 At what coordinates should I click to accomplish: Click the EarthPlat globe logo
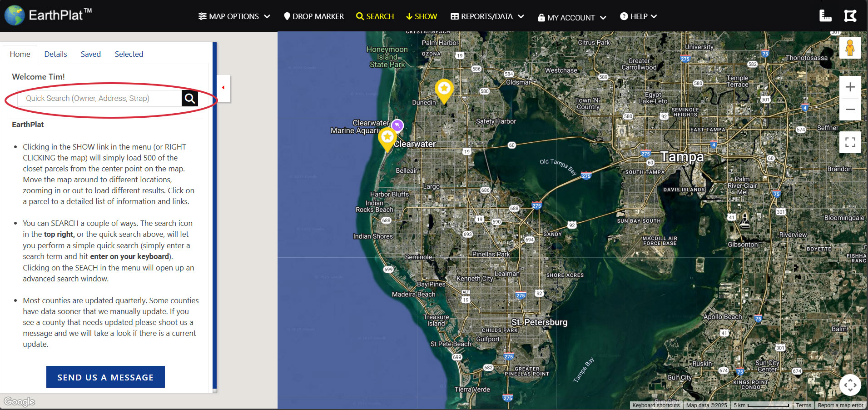[x=15, y=15]
